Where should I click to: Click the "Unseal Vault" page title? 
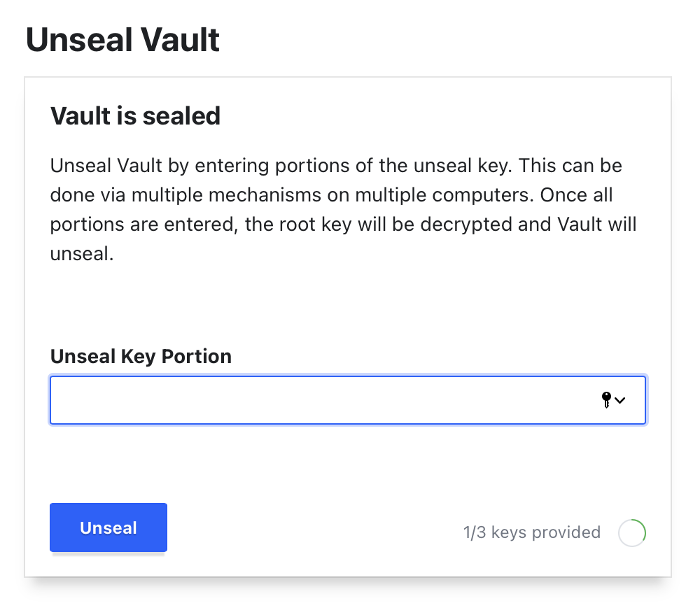pos(122,40)
